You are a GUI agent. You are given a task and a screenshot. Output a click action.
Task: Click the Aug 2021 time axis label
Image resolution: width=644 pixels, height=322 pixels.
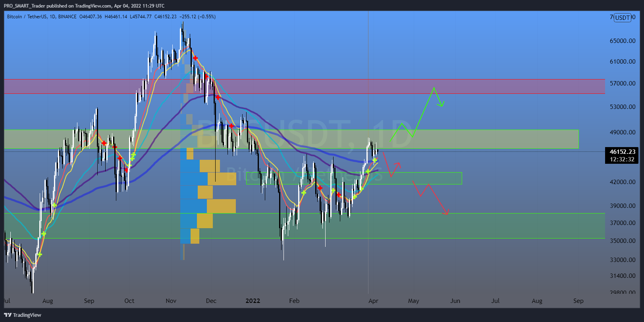(48, 301)
